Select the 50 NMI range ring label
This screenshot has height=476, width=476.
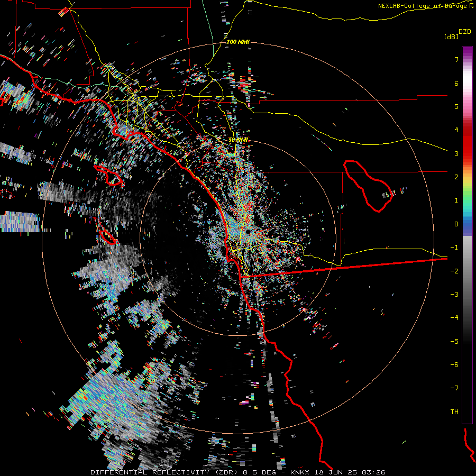[x=239, y=140]
